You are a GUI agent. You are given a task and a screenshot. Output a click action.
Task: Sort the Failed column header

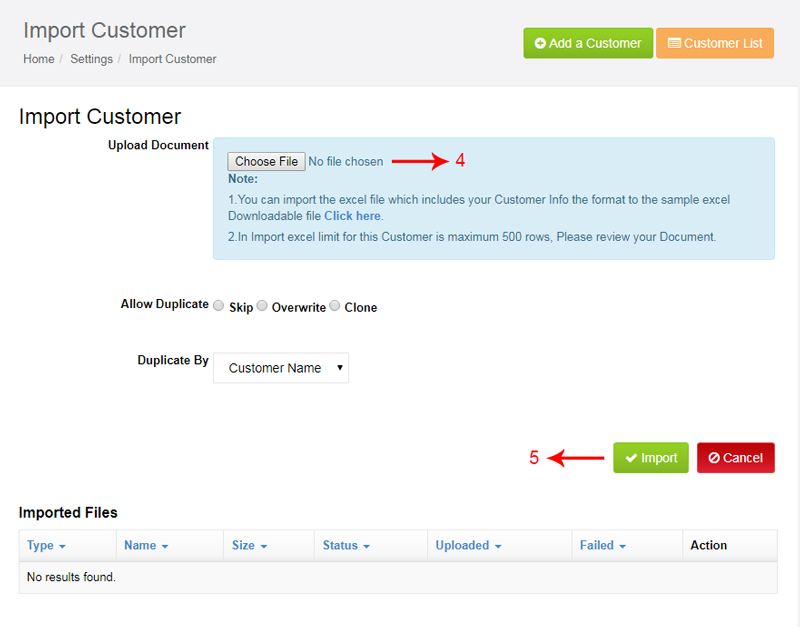[x=603, y=545]
